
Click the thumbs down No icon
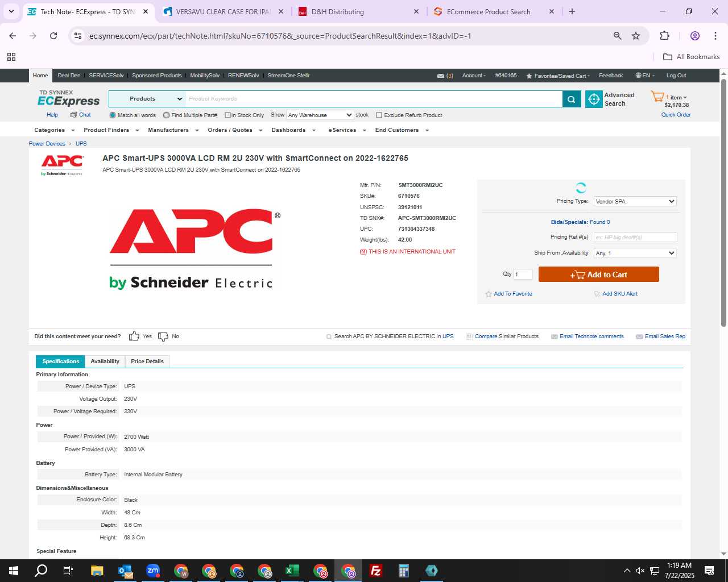click(x=163, y=336)
